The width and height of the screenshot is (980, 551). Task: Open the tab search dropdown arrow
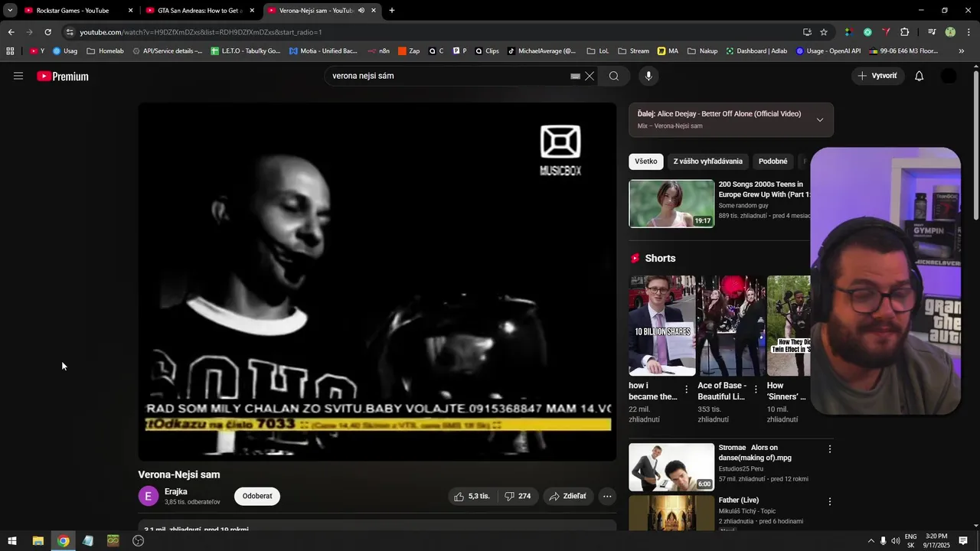[x=10, y=11]
